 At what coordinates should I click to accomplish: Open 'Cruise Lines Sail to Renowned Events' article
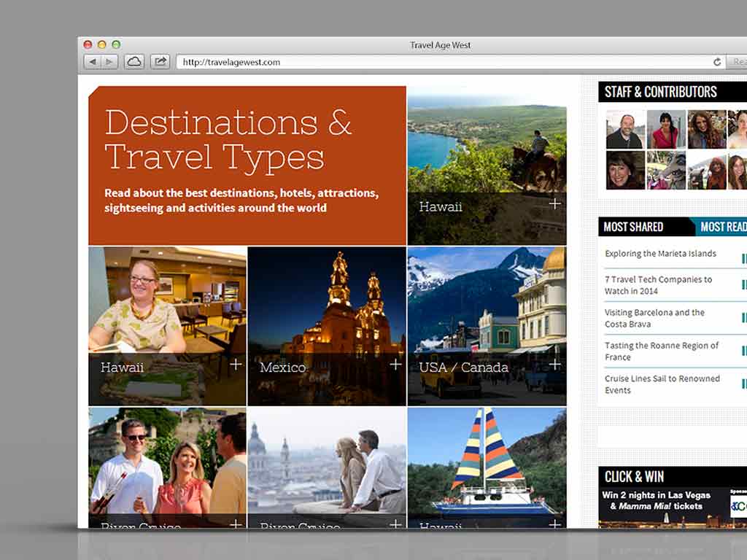[662, 384]
